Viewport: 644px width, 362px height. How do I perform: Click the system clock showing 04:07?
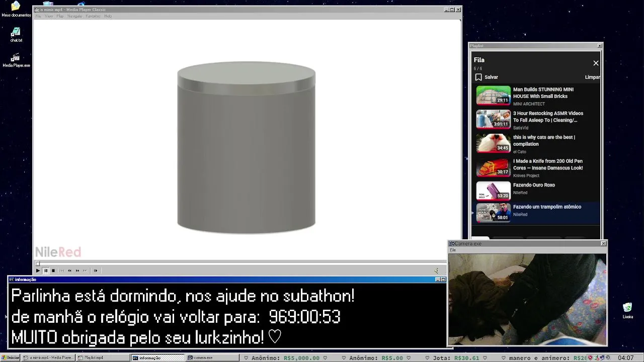[625, 357]
